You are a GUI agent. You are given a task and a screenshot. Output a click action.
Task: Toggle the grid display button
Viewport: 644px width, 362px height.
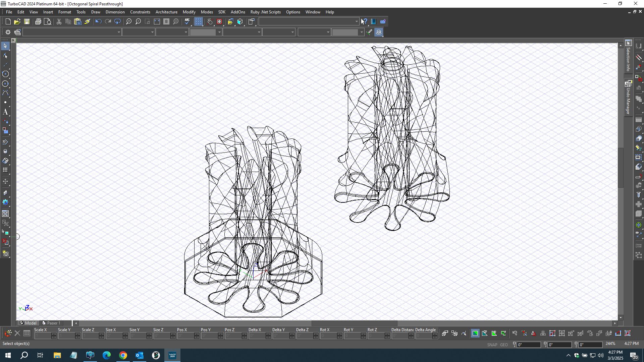[199, 21]
